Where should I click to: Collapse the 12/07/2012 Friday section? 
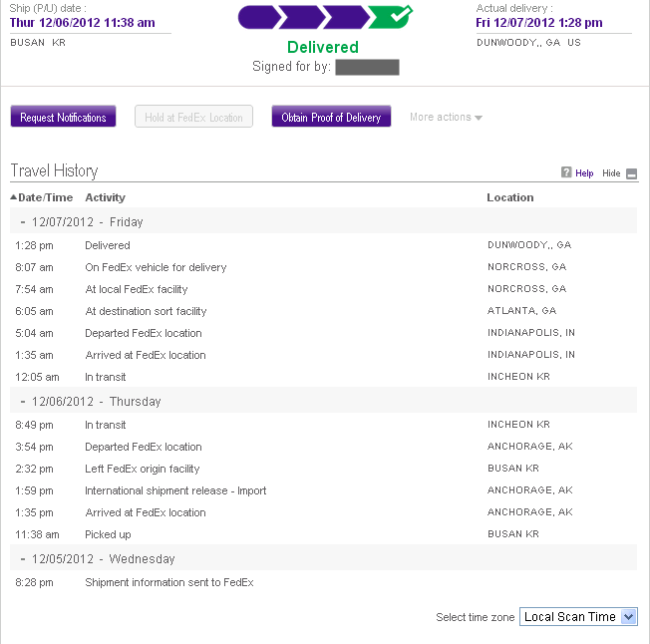23,222
